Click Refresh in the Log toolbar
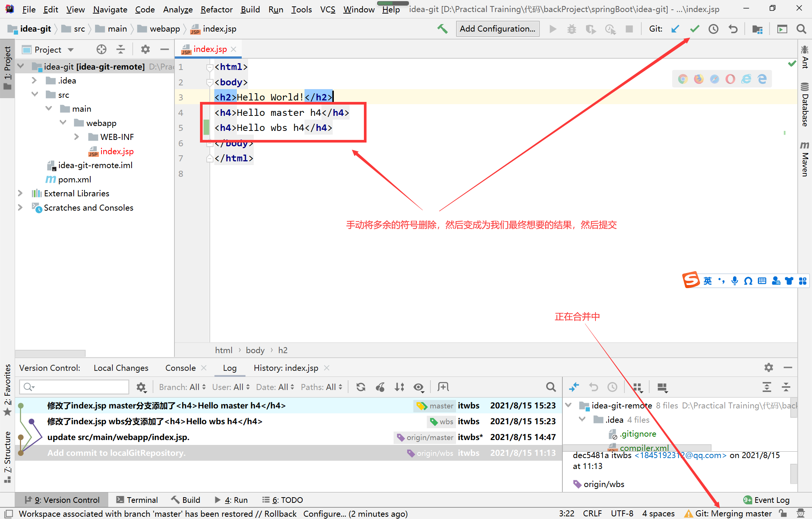Screen dimensions: 812x519 pos(361,387)
